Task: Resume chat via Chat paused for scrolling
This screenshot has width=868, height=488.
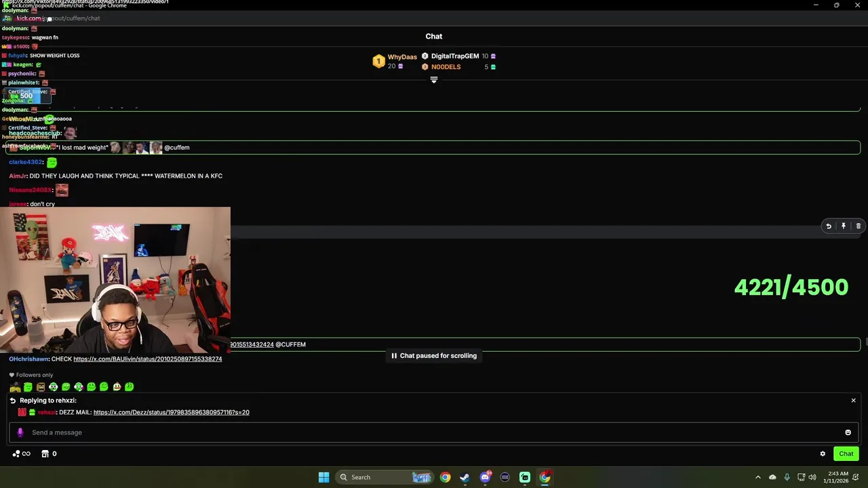Action: click(434, 356)
